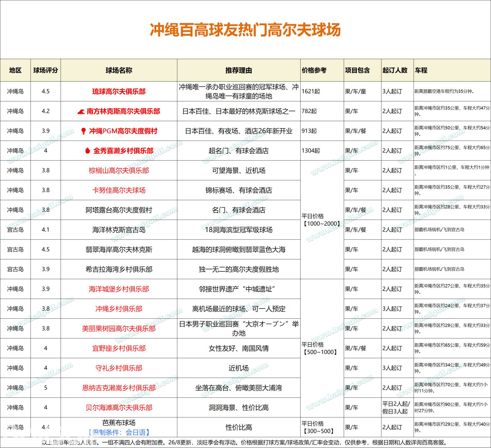This screenshot has height=448, width=491.
Task: Click the 地区 column header
Action: coord(15,70)
